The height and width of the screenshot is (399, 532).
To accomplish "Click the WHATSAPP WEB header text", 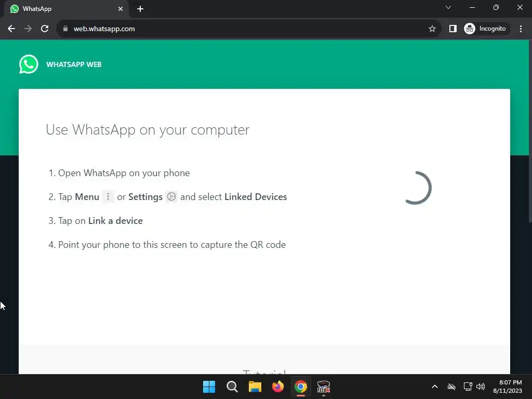I will [74, 64].
